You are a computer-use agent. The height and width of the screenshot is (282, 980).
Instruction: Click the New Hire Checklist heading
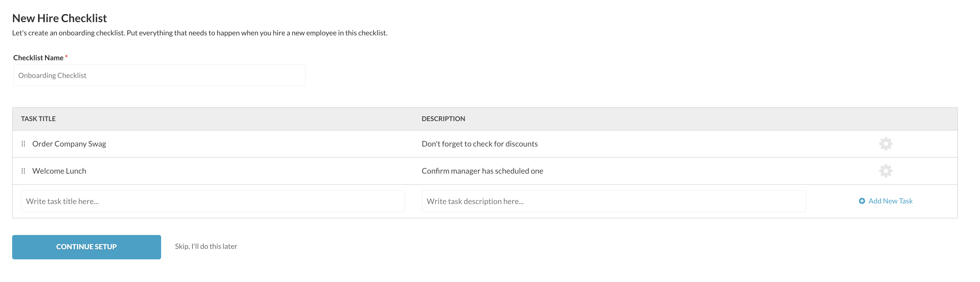pyautogui.click(x=59, y=18)
